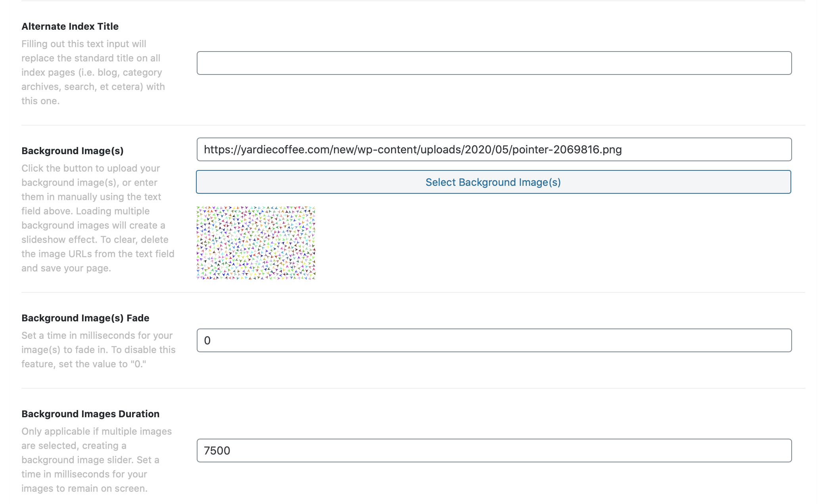821x504 pixels.
Task: Click the Background Image(s) URL field
Action: [x=494, y=149]
